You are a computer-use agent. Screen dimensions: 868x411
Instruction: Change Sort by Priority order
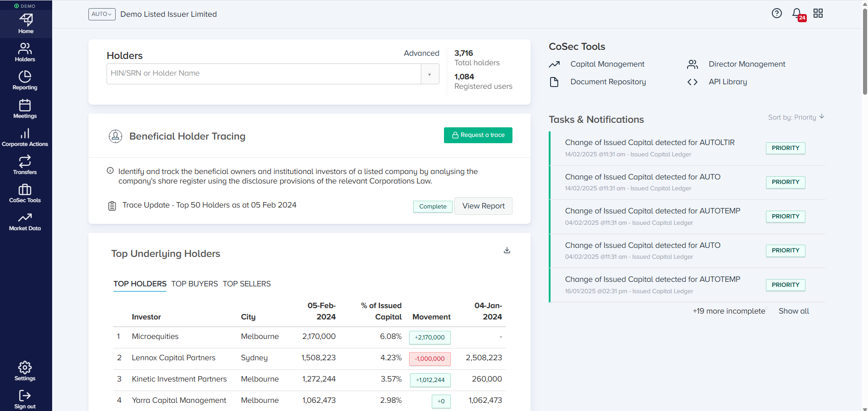796,117
